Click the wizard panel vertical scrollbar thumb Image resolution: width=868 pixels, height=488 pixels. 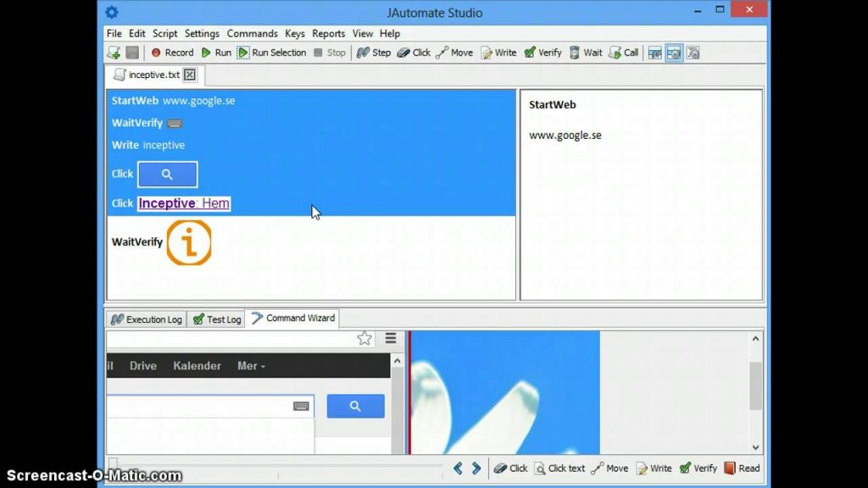(755, 385)
